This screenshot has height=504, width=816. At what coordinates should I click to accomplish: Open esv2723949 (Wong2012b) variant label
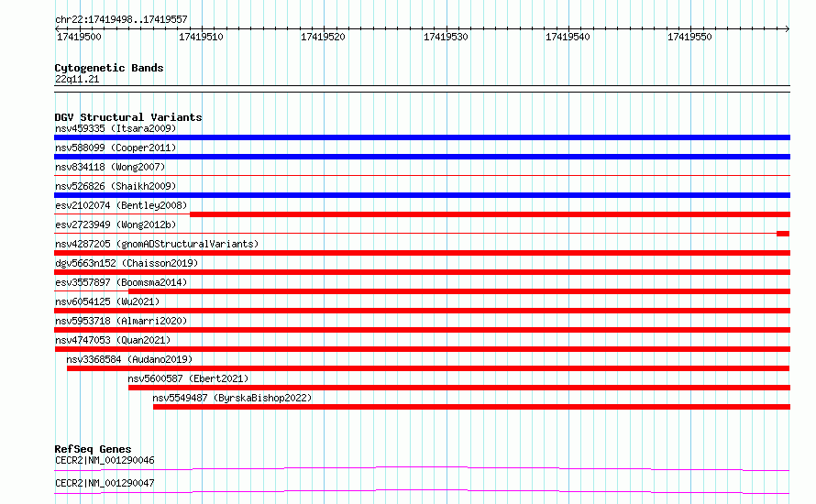116,225
